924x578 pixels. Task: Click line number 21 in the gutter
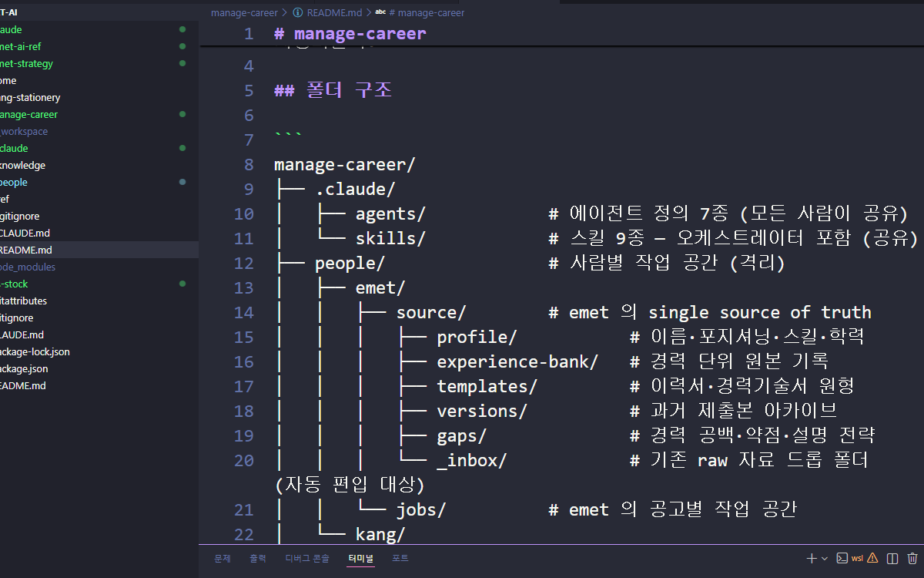243,509
